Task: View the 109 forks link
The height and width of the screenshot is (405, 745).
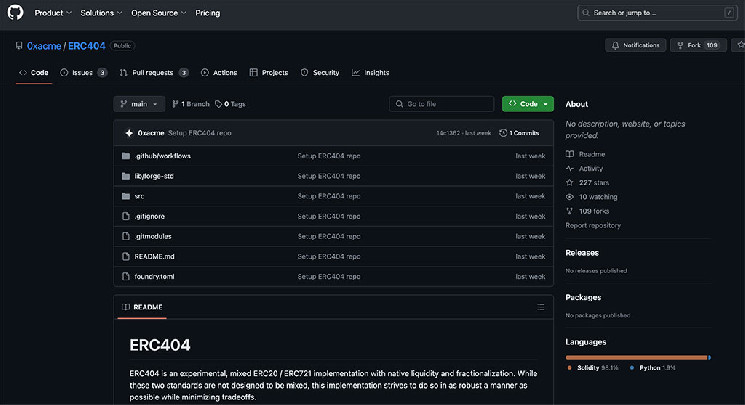Action: pyautogui.click(x=587, y=211)
